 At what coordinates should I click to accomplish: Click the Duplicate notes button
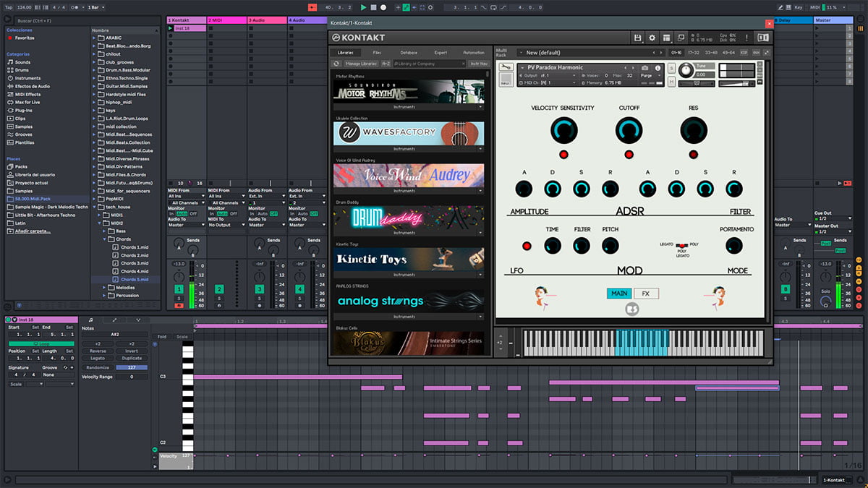(132, 358)
